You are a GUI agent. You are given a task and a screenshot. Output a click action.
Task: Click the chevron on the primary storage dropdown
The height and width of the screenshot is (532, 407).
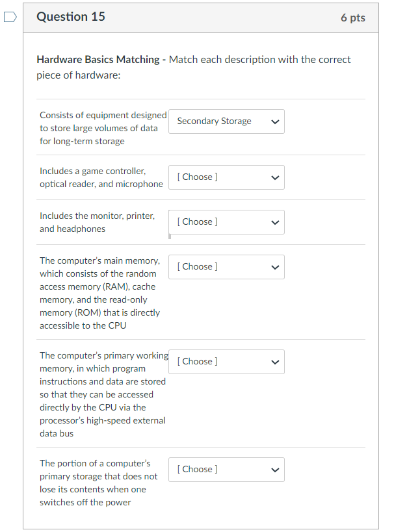[275, 470]
